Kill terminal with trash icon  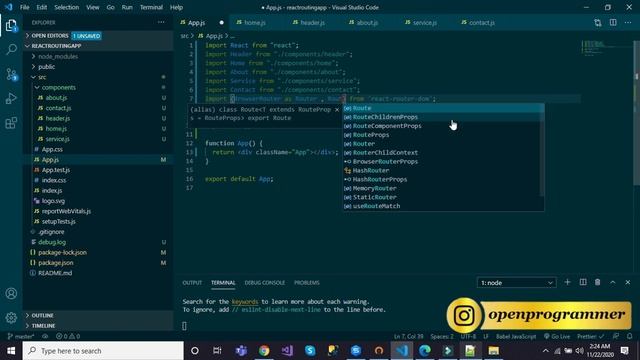tap(598, 282)
